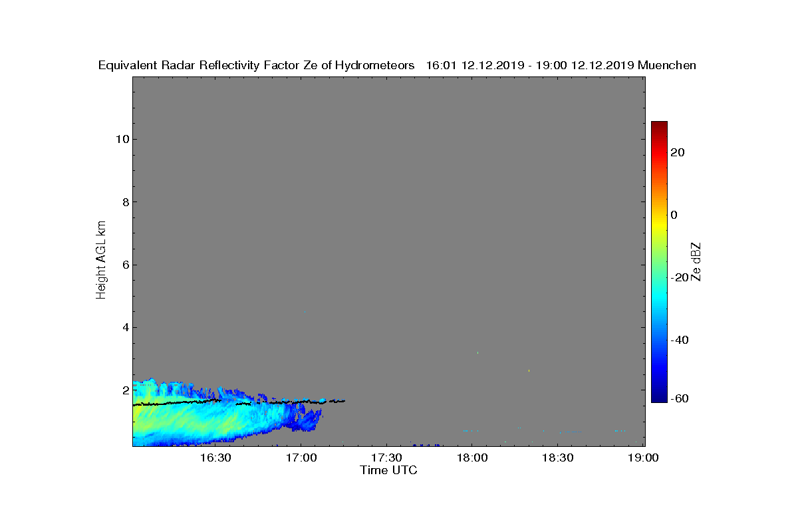The height and width of the screenshot is (532, 798).
Task: Click the date range text '16:01 12.12.2019 - 19:00 12.12.2019'
Action: pos(530,65)
